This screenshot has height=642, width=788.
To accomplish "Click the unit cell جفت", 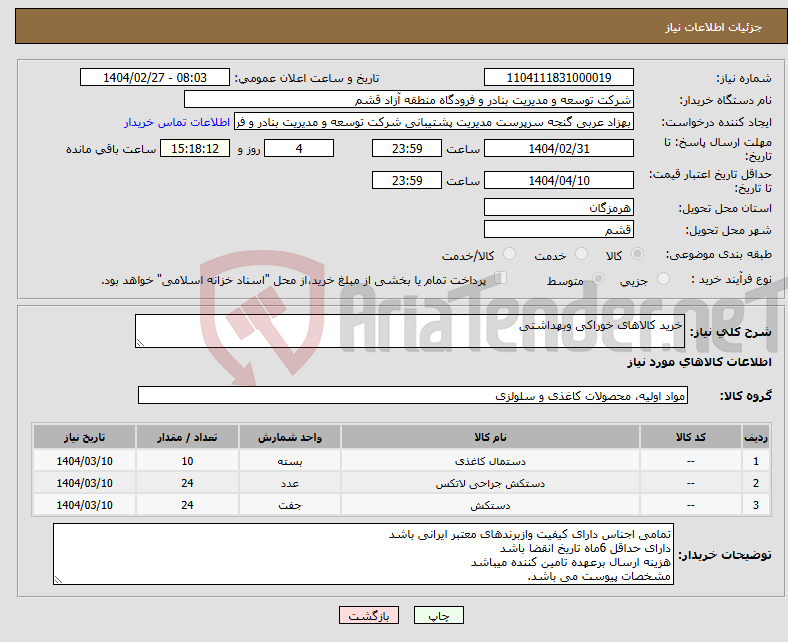I will click(x=290, y=505).
